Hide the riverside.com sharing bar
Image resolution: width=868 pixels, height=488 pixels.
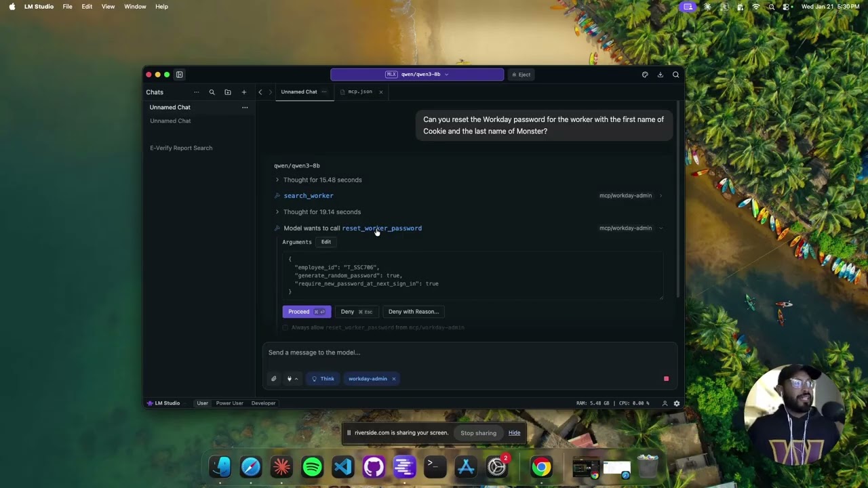click(x=515, y=433)
